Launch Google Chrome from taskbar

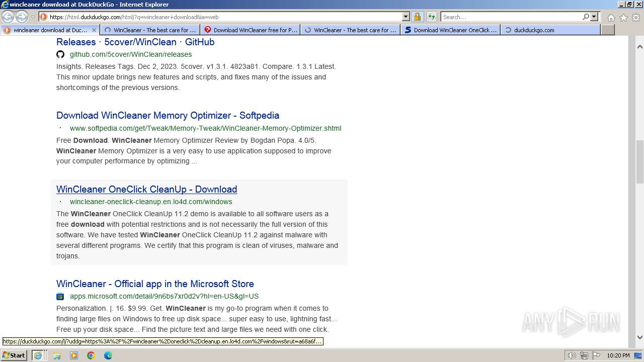91,355
